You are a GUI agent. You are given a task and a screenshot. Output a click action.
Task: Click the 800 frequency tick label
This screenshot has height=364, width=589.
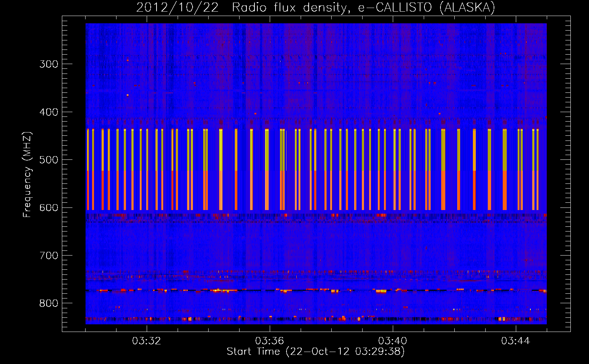point(49,304)
